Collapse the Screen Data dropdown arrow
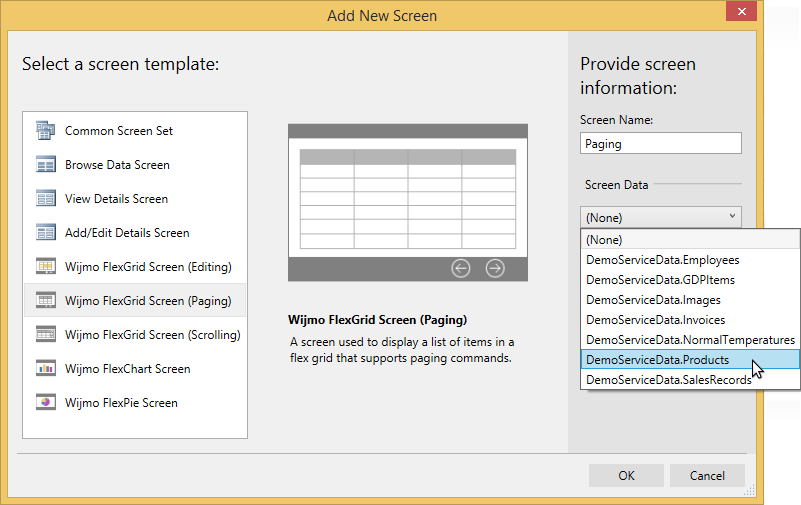The width and height of the screenshot is (801, 505). [732, 217]
